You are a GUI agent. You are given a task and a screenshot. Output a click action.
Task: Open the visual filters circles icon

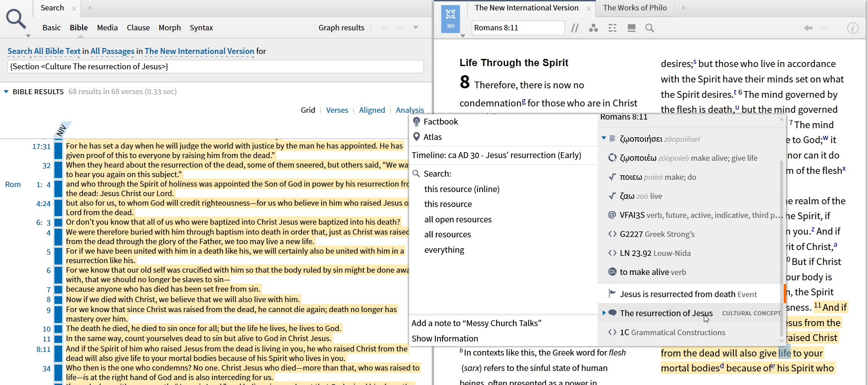593,28
